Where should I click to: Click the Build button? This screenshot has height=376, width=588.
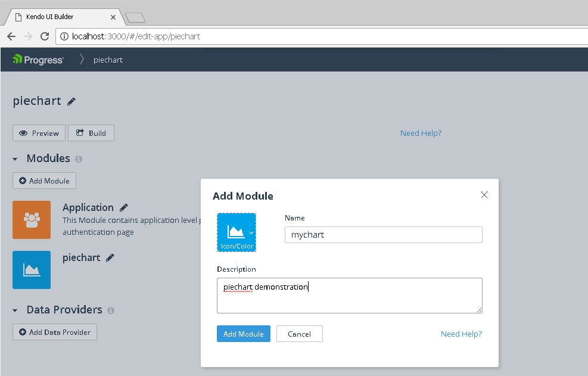tap(91, 133)
